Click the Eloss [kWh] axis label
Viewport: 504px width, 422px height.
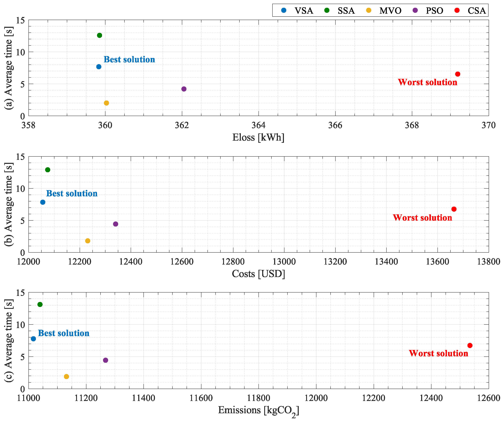point(258,138)
